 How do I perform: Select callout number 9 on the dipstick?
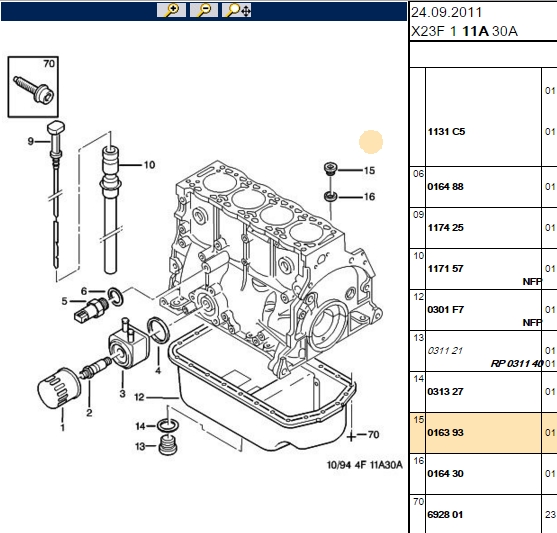31,141
